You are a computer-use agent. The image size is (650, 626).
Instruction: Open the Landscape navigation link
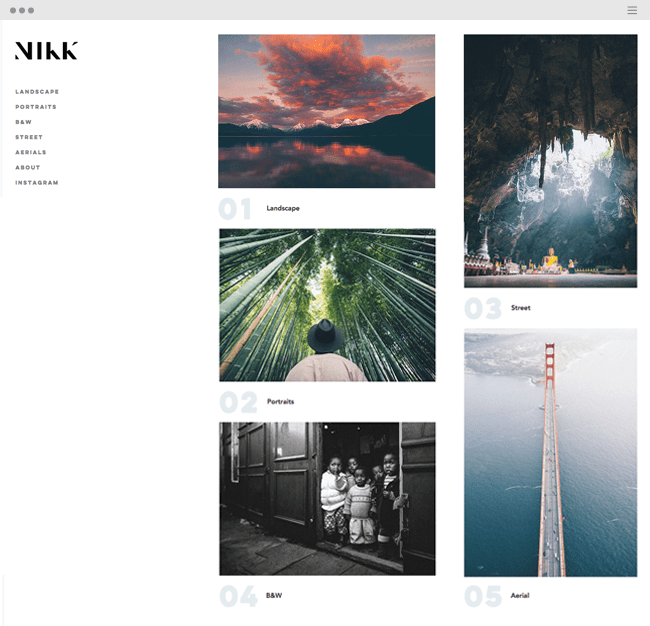click(37, 92)
